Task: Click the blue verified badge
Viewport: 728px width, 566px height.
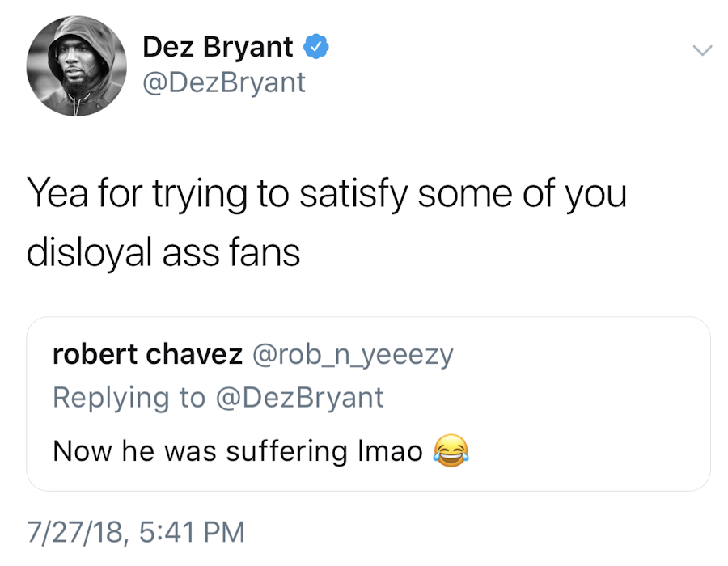Action: (315, 49)
